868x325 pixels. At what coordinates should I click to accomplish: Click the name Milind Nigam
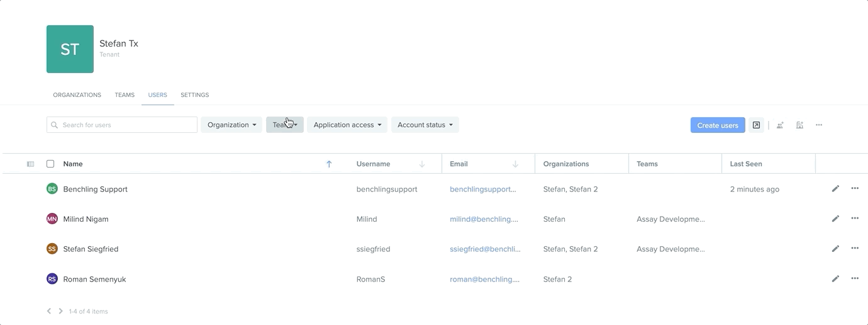point(86,219)
